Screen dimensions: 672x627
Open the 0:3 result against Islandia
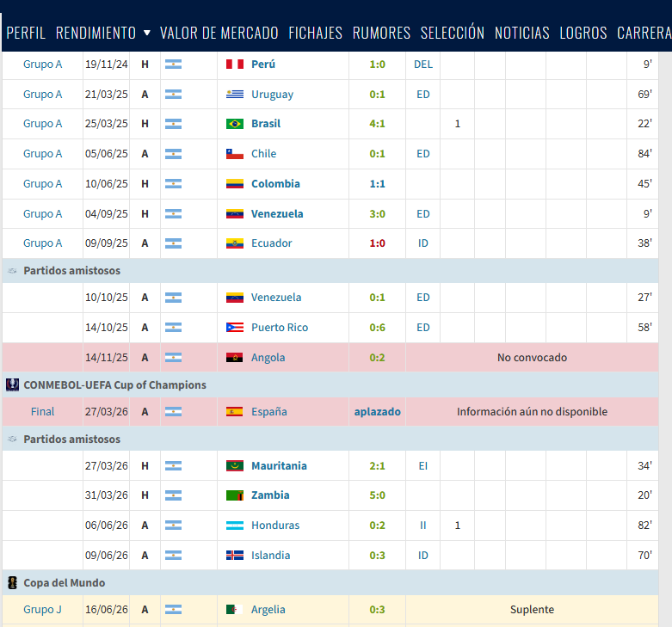pos(377,555)
